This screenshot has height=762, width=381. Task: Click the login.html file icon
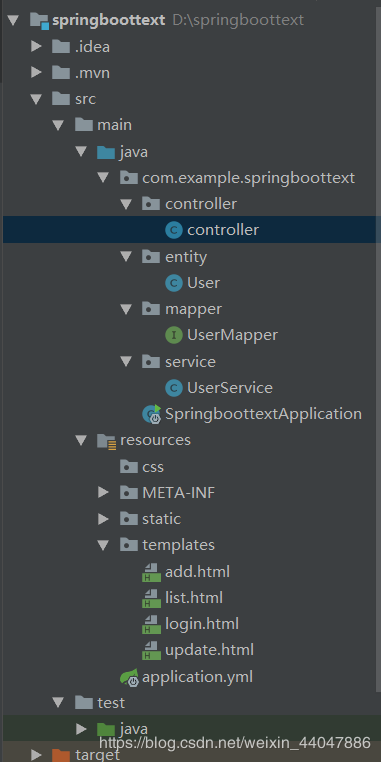pos(151,624)
